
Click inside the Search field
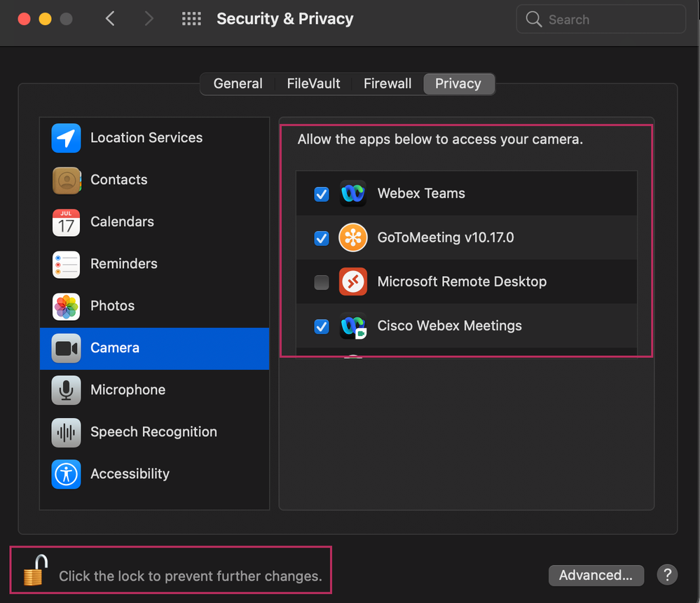click(601, 19)
